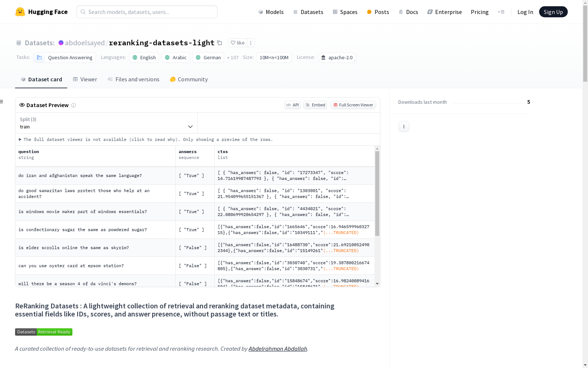
Task: Click the Sign Up button
Action: click(553, 12)
